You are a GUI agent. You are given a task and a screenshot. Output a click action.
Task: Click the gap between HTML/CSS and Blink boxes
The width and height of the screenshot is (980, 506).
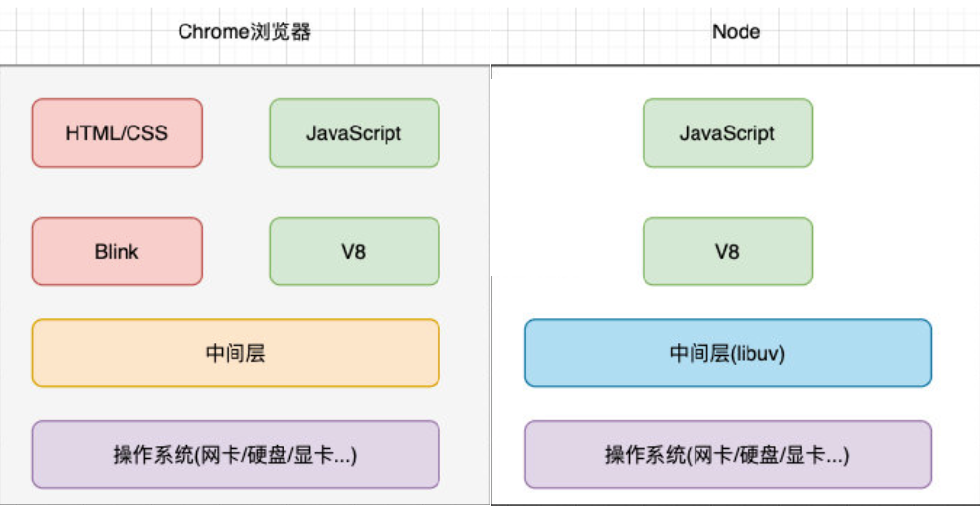117,192
